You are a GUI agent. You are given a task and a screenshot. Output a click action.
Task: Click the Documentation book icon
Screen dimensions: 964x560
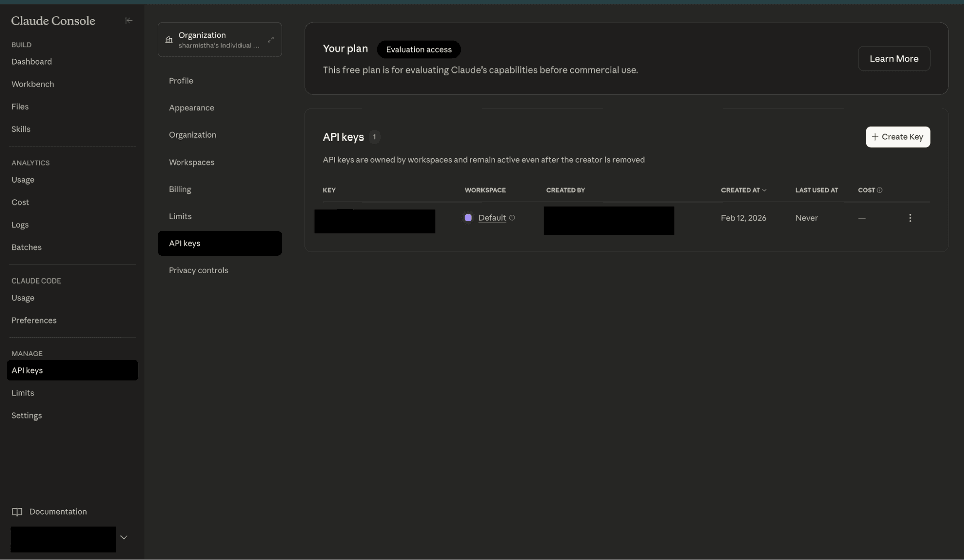pyautogui.click(x=17, y=512)
